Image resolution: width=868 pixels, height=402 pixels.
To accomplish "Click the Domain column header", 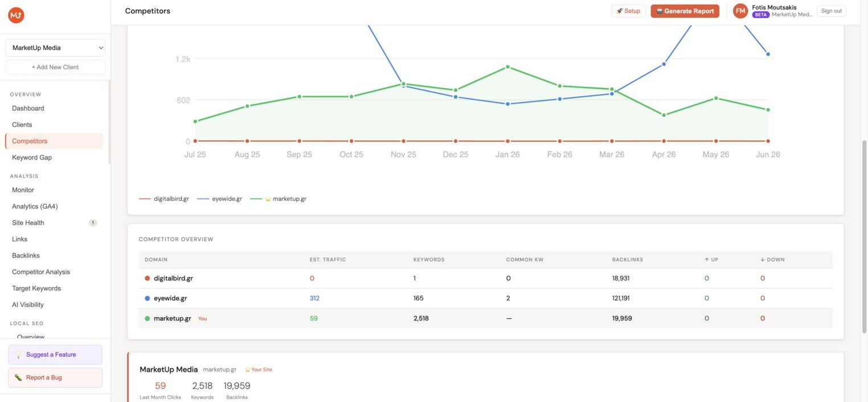I will 156,260.
